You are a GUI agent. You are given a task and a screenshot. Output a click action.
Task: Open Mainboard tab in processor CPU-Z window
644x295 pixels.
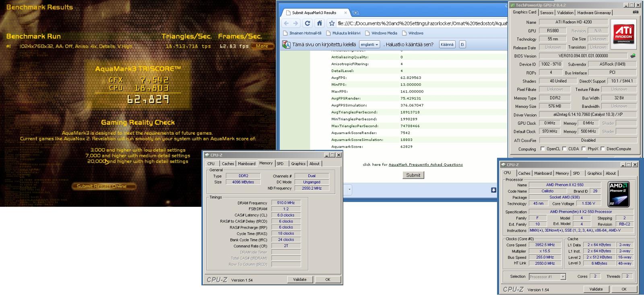click(543, 173)
